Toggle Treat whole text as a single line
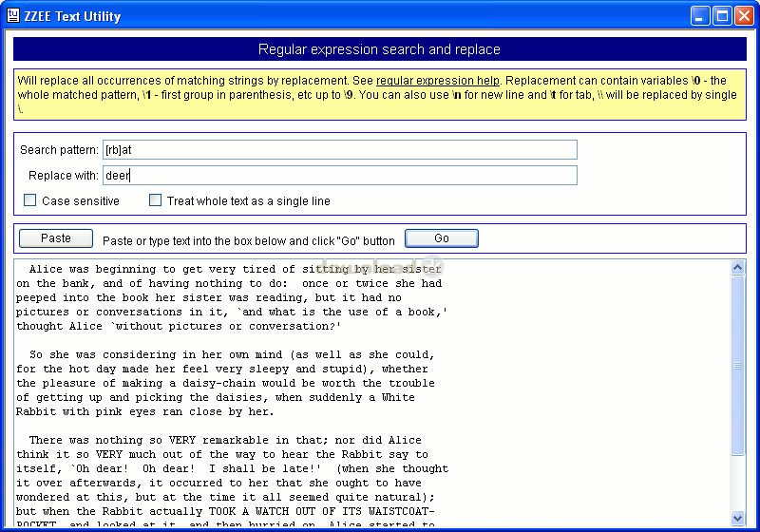This screenshot has height=532, width=760. (156, 200)
